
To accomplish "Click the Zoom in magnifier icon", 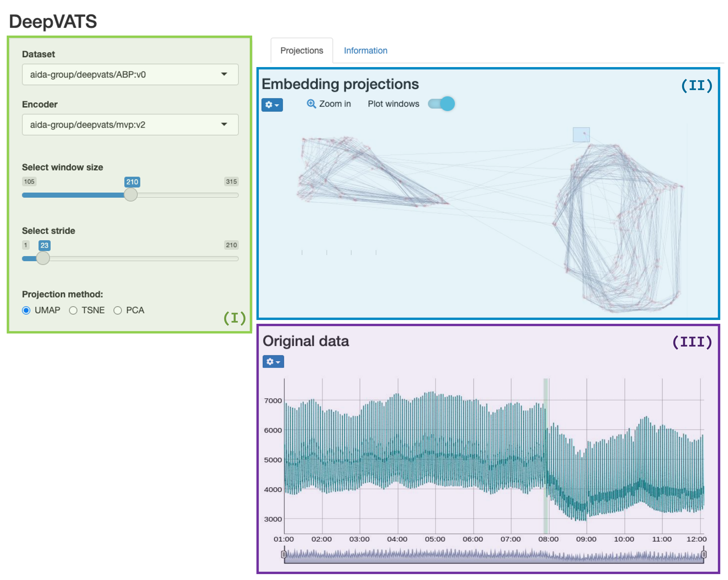I will click(x=311, y=104).
